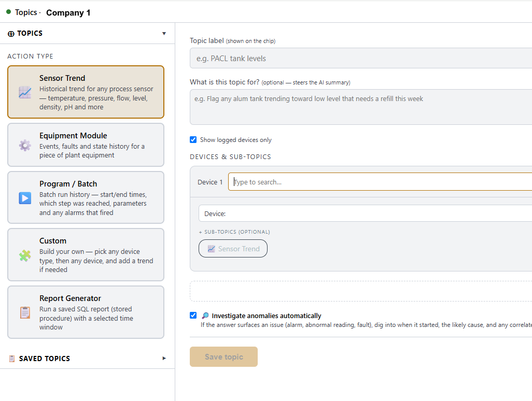Expand the SAVED TOPICS section arrow
532x401 pixels.
point(164,359)
